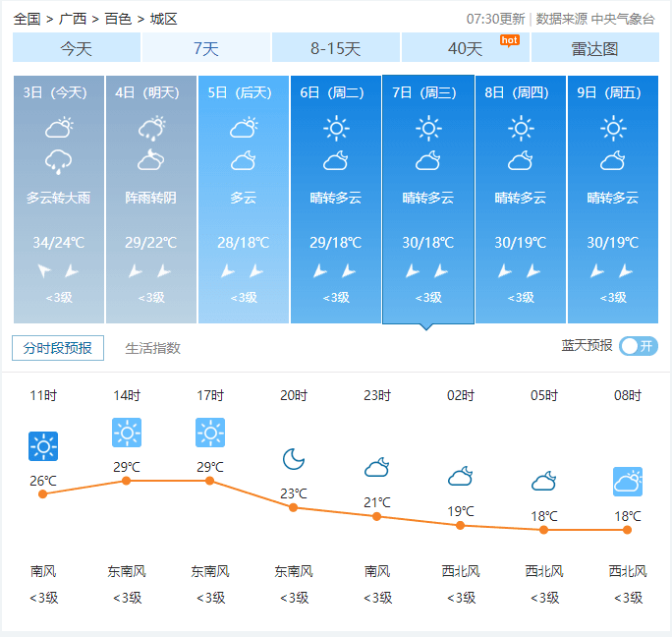Click the night cloudy icon for 8日 周四

(521, 160)
